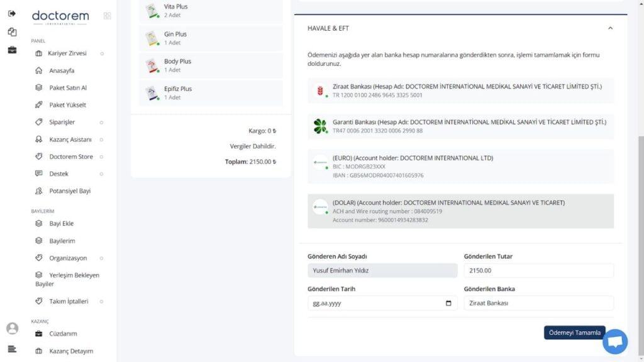Click the calendar icon in Gönderilen Tarih field

[448, 304]
